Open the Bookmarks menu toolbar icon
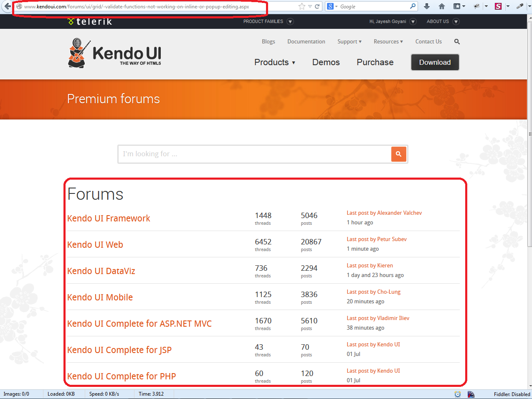 coord(459,6)
